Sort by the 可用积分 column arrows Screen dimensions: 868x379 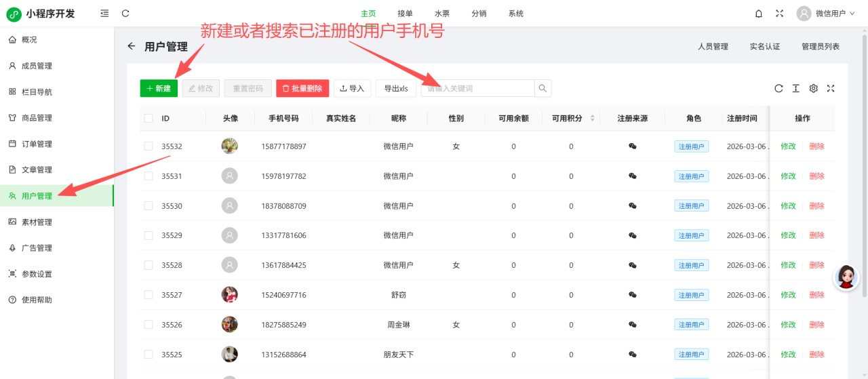click(593, 118)
